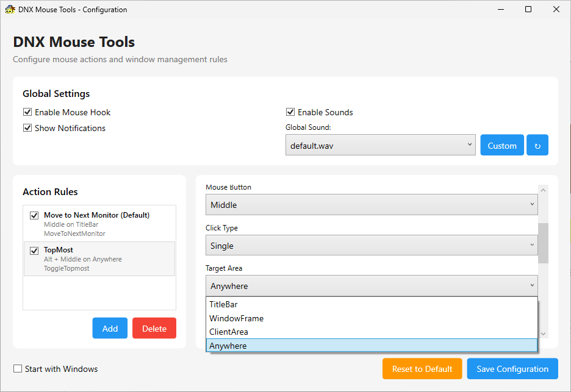
Task: Click the DNX Mouse Tools app icon
Action: pyautogui.click(x=10, y=10)
